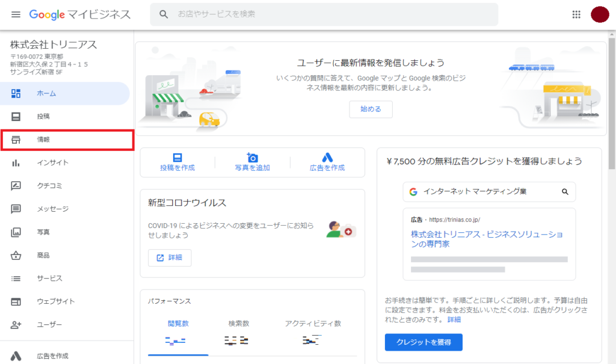The width and height of the screenshot is (616, 364).
Task: Open the Google apps grid
Action: [576, 14]
